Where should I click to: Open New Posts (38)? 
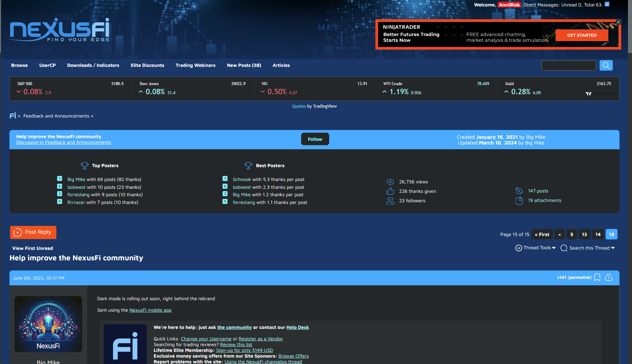[244, 66]
